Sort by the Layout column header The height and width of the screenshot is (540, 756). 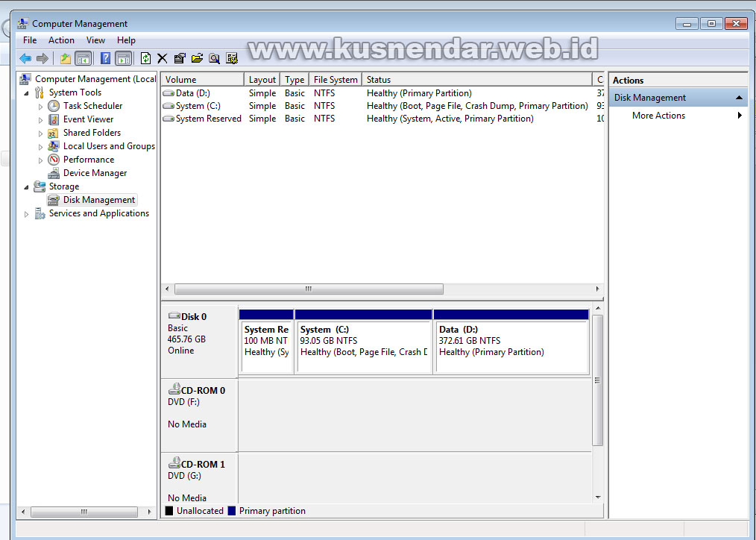click(x=262, y=80)
